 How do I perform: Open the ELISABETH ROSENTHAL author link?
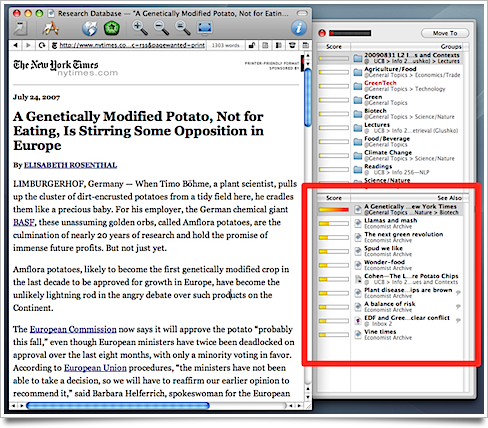tap(70, 165)
